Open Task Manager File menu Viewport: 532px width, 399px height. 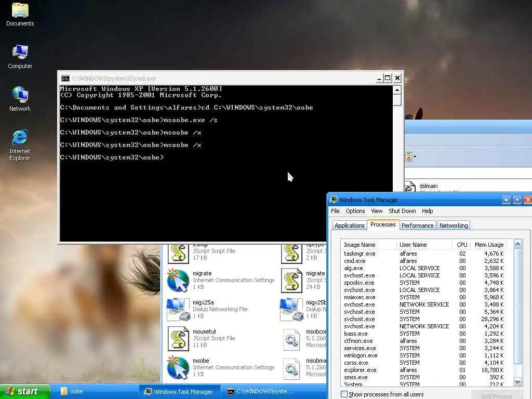point(335,211)
